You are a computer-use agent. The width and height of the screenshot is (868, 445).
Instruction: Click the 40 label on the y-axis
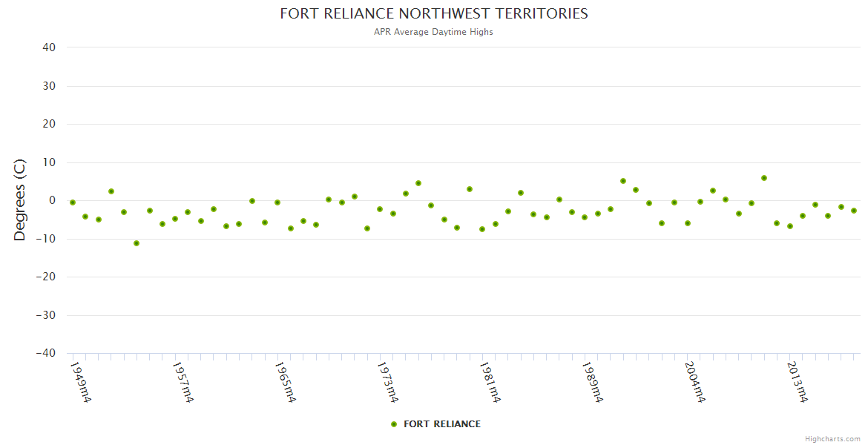(x=49, y=47)
